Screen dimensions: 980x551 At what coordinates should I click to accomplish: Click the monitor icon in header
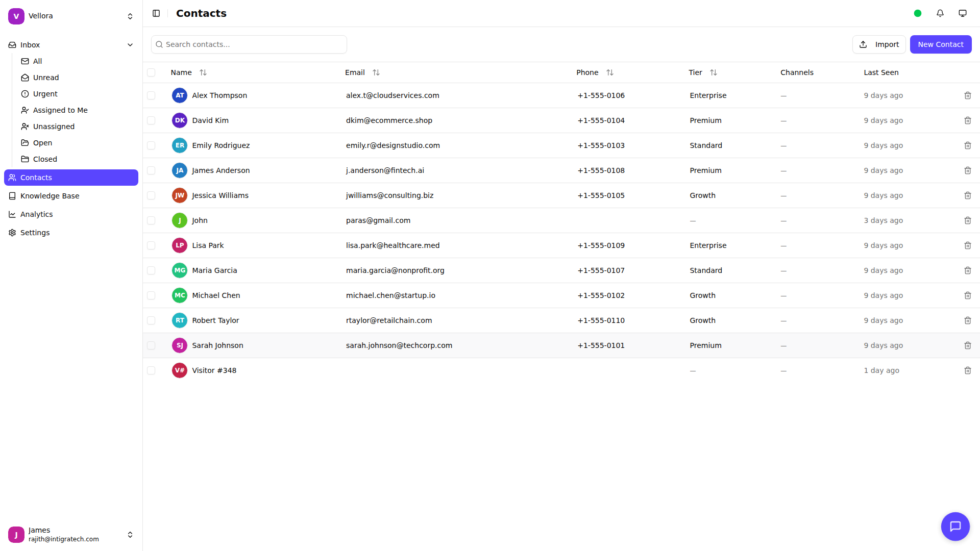963,13
